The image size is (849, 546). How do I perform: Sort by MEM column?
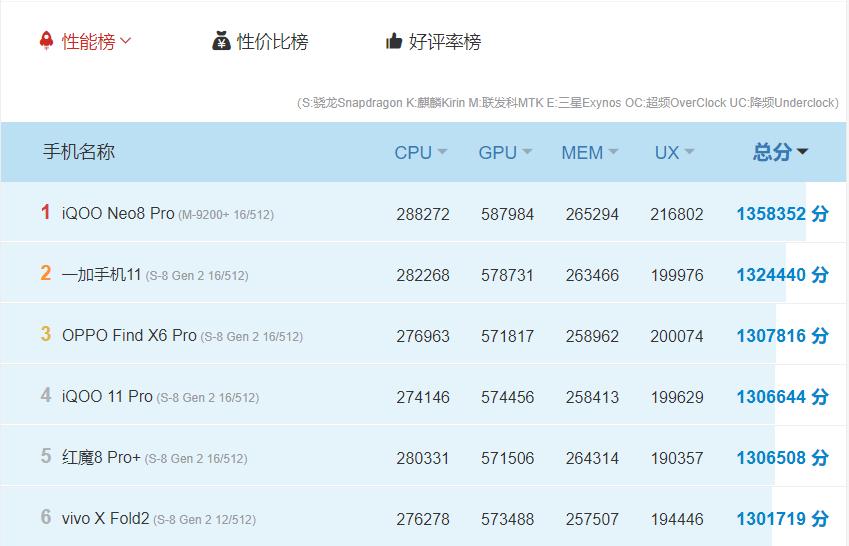(x=589, y=153)
